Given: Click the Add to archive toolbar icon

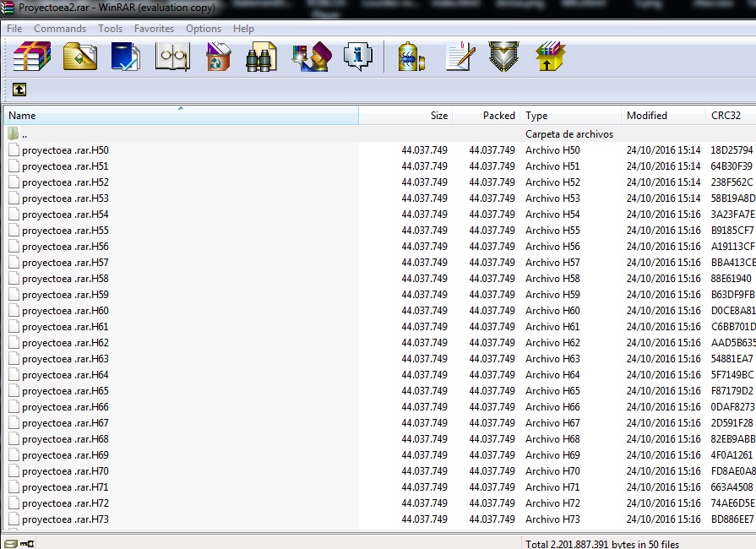Looking at the screenshot, I should click(32, 57).
